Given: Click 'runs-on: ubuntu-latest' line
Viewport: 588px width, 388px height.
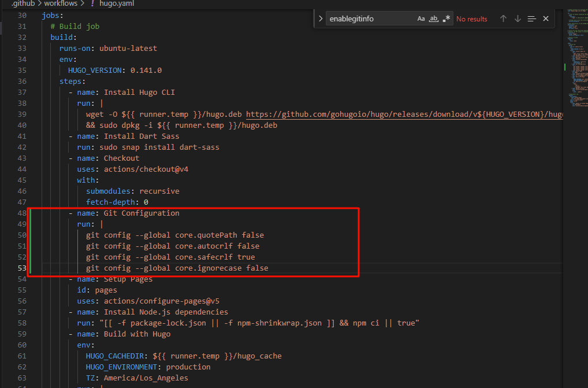Looking at the screenshot, I should [109, 49].
